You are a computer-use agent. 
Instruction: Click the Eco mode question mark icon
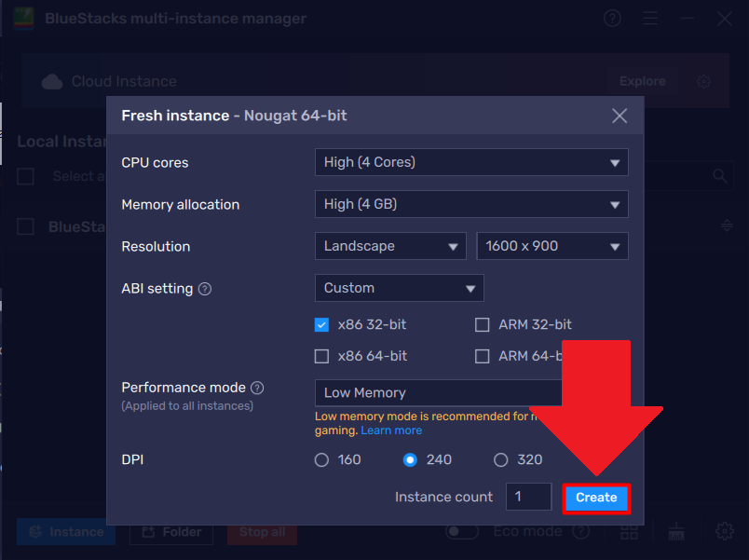580,531
